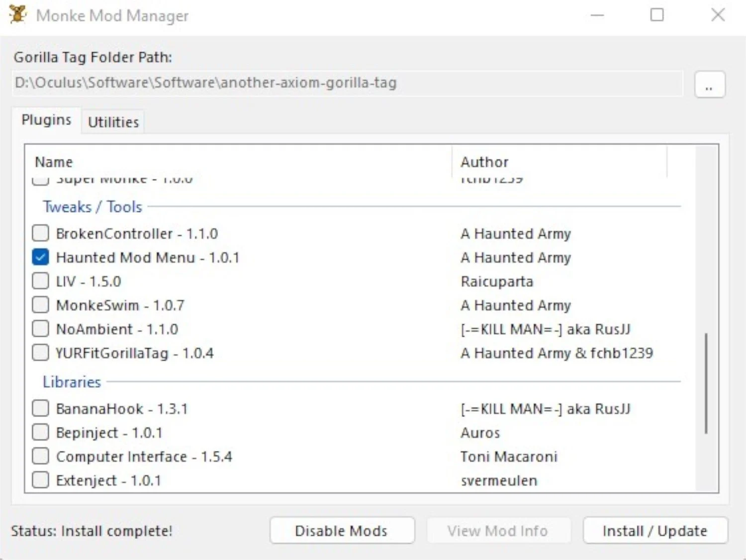Uncheck the Haunted Mod Menu mod
Image resolution: width=746 pixels, height=560 pixels.
pyautogui.click(x=40, y=257)
